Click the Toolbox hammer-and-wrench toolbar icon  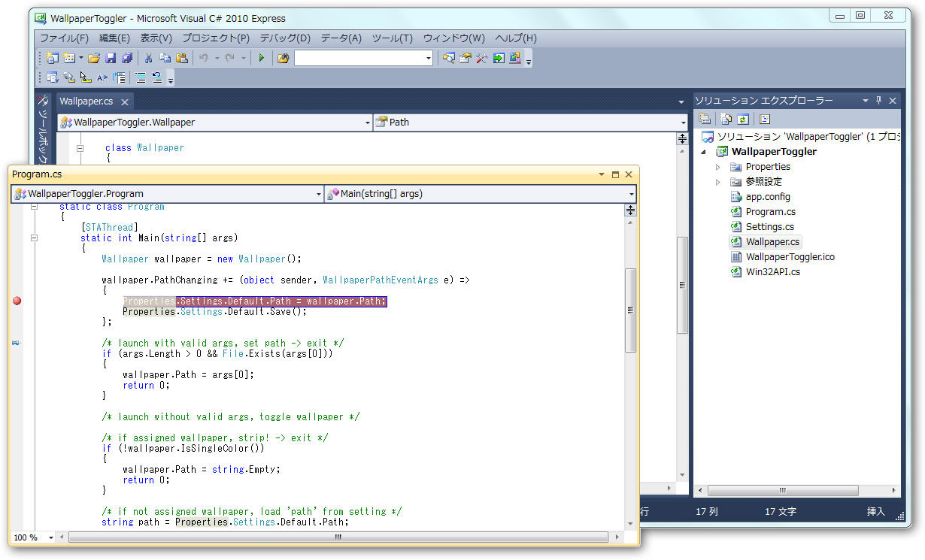click(x=481, y=58)
